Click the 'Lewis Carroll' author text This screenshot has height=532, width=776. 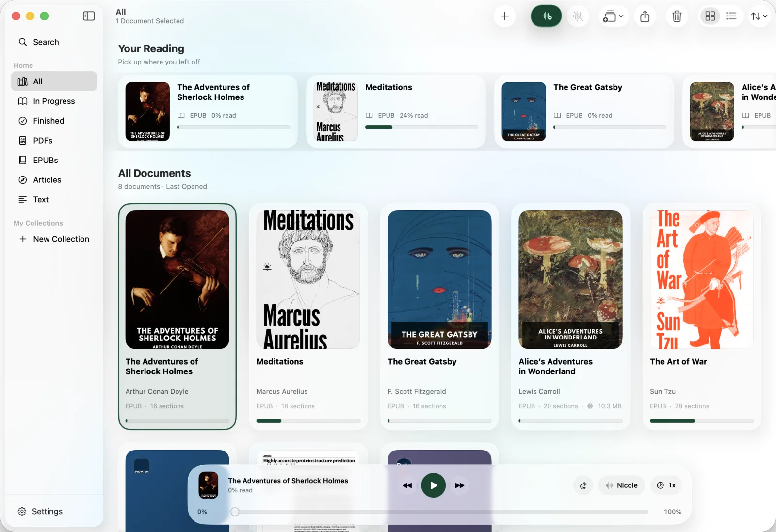click(x=539, y=392)
